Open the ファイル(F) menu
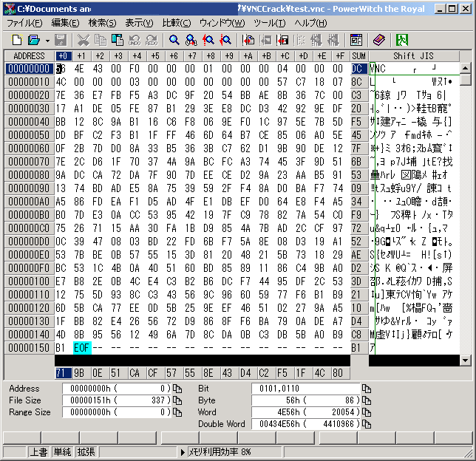The image size is (476, 461). 24,23
